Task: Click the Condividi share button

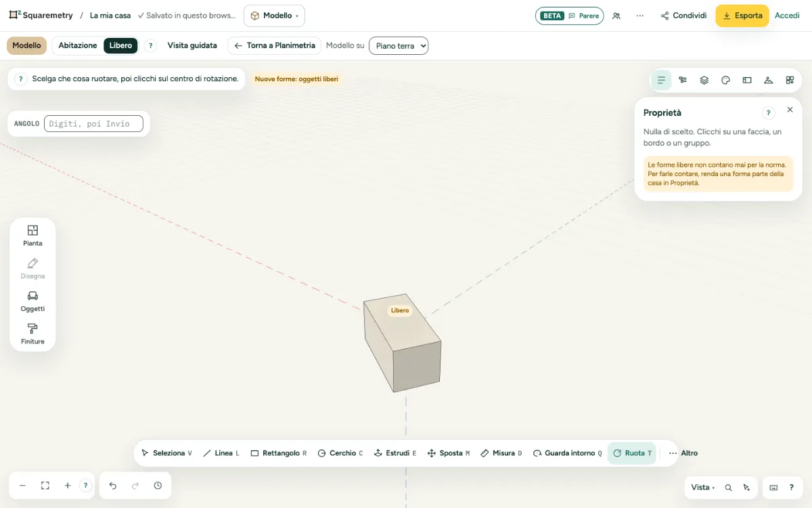Action: click(683, 16)
